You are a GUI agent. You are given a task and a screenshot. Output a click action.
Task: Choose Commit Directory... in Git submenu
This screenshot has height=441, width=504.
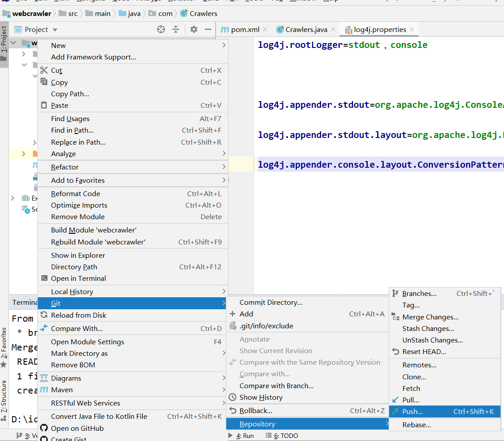coord(271,302)
